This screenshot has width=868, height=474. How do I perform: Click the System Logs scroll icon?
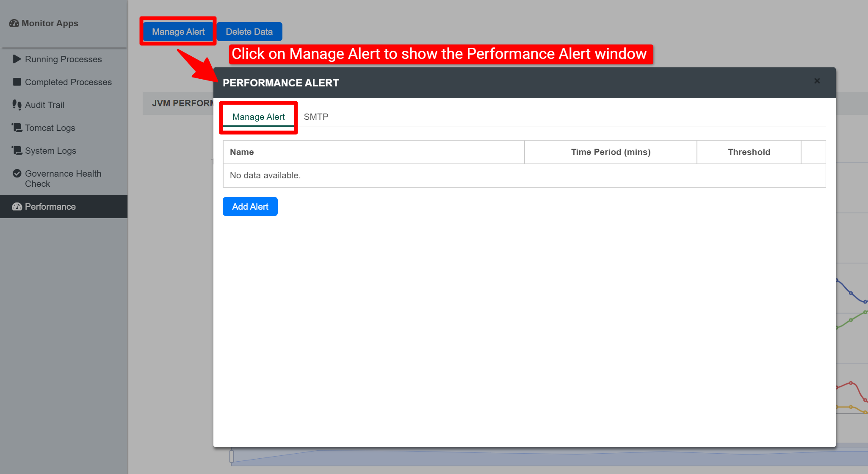17,150
